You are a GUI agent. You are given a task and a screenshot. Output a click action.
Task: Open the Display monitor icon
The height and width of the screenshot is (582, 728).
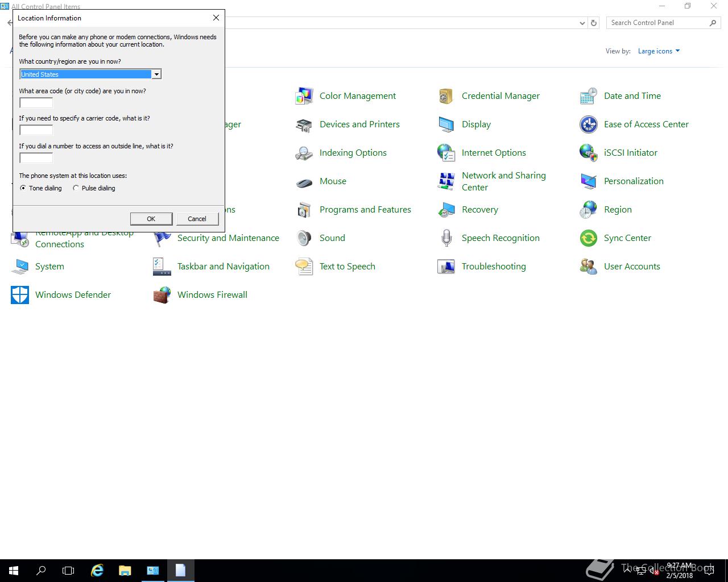446,124
